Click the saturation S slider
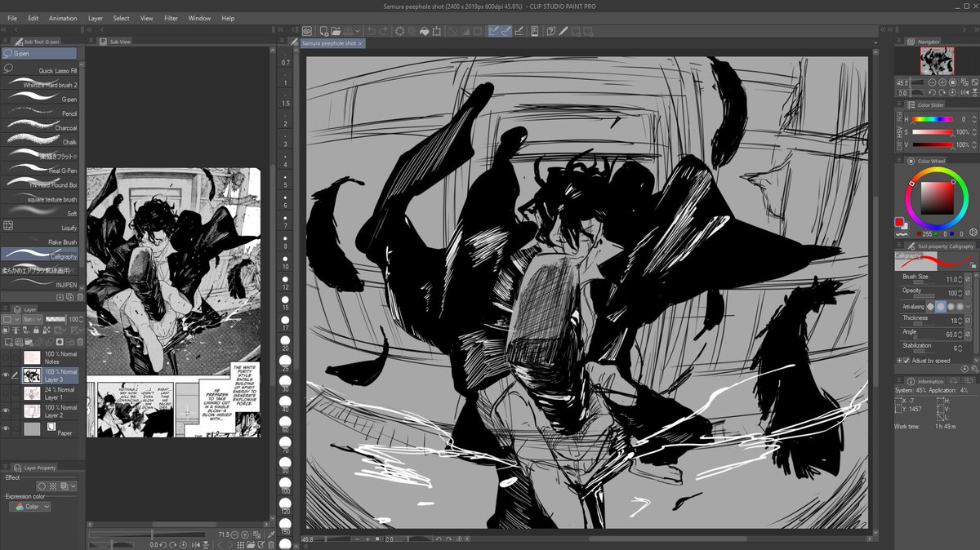The width and height of the screenshot is (980, 550). click(932, 132)
